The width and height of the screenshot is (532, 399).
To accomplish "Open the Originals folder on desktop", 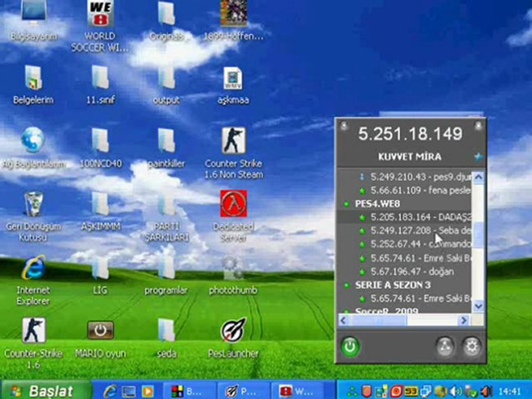I will tap(166, 21).
